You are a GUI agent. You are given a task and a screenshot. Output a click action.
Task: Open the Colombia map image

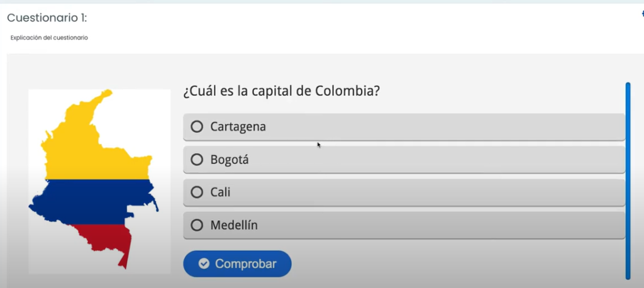click(x=99, y=181)
